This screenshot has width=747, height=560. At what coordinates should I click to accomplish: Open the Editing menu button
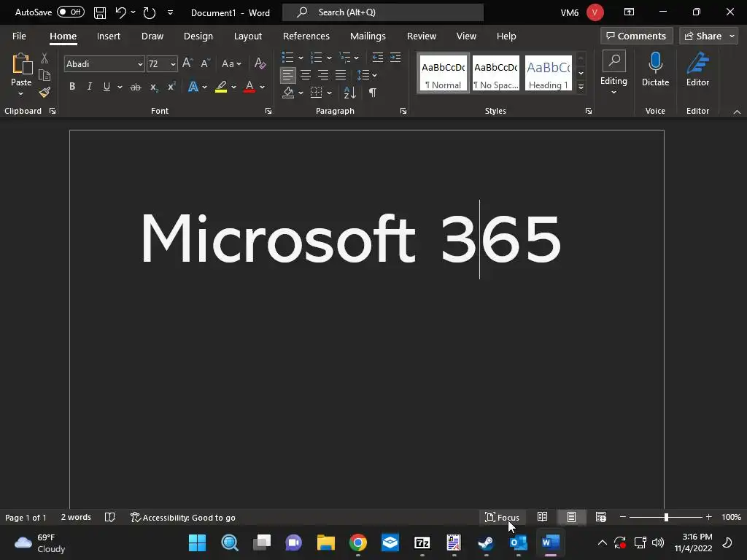point(614,72)
